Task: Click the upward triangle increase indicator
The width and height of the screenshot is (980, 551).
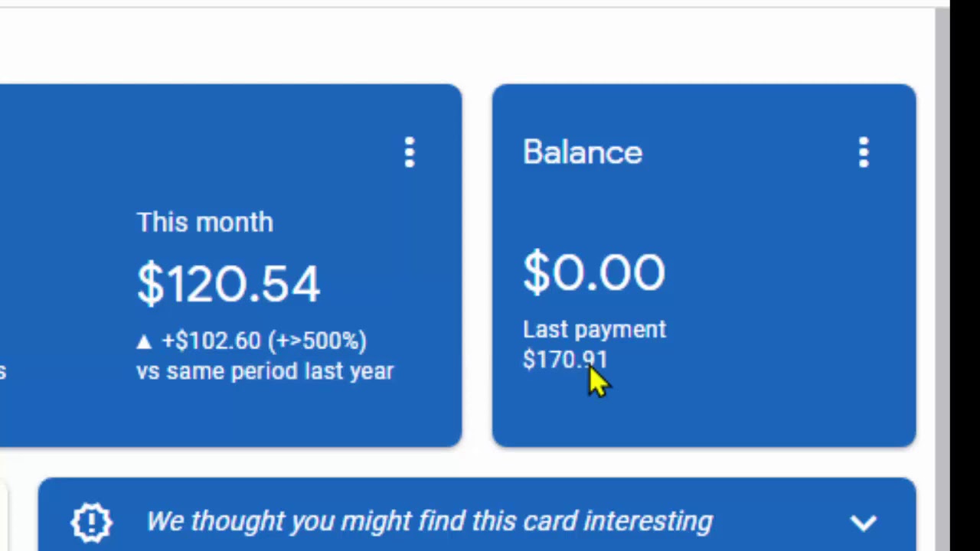Action: [144, 341]
